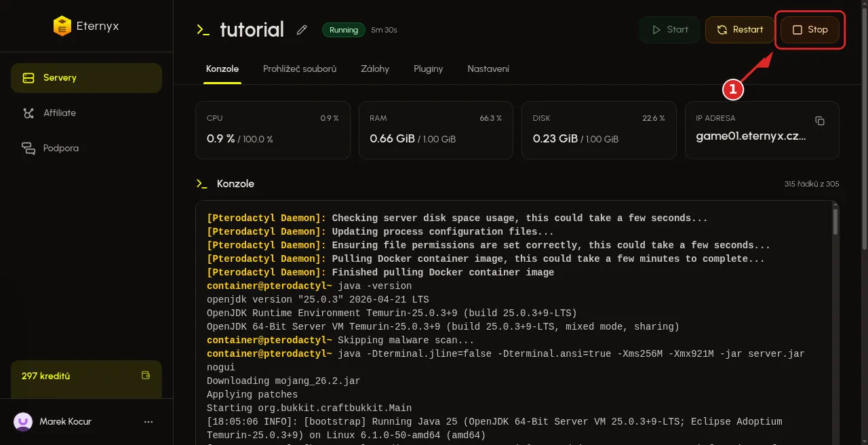Click the RAM usage card
This screenshot has height=445, width=868.
(436, 130)
